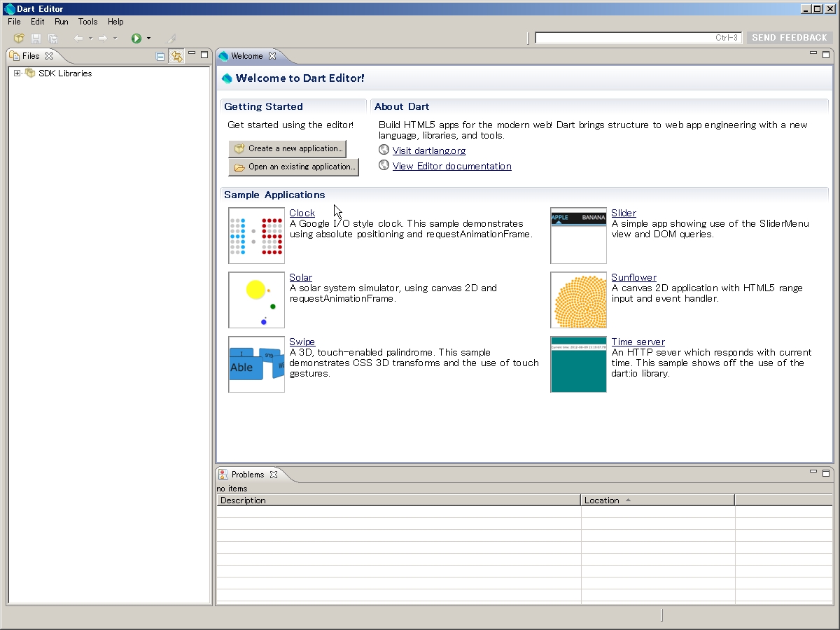Close the Welcome tab
The height and width of the screenshot is (630, 840).
[272, 56]
